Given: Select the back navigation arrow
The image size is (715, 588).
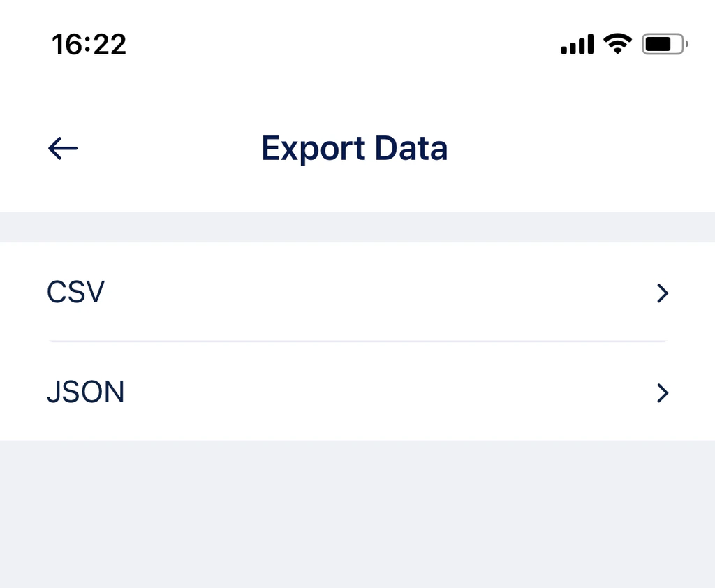Looking at the screenshot, I should click(62, 148).
